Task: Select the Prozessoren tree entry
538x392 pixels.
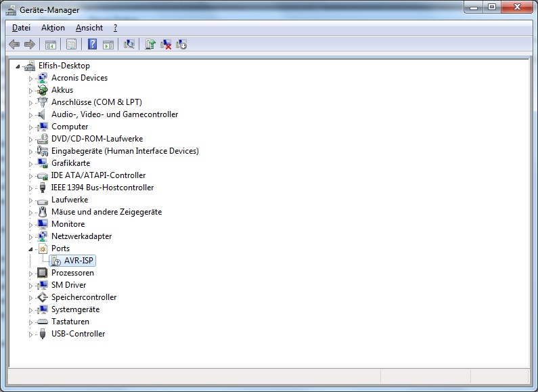Action: [72, 273]
